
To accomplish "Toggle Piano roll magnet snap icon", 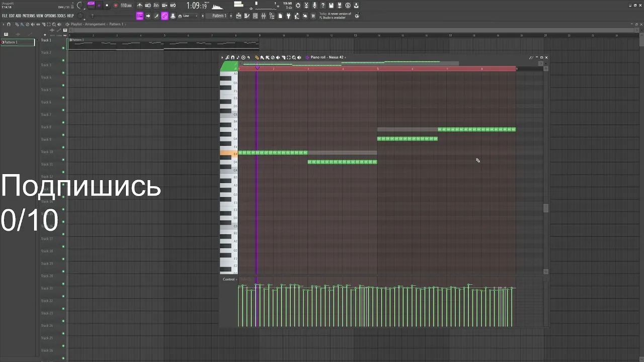I will click(x=232, y=57).
